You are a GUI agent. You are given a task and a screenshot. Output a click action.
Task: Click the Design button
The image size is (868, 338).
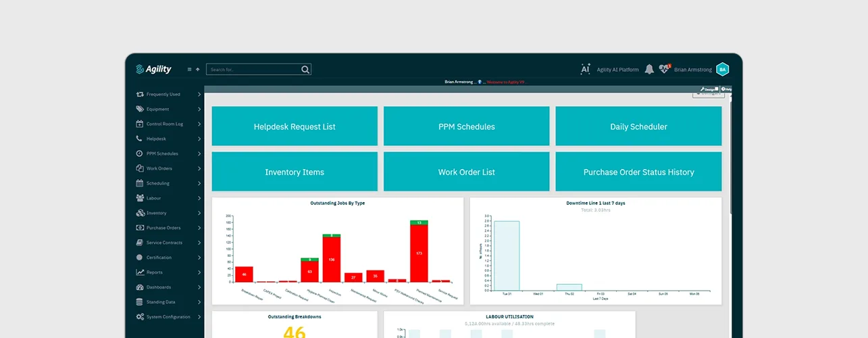coord(709,89)
